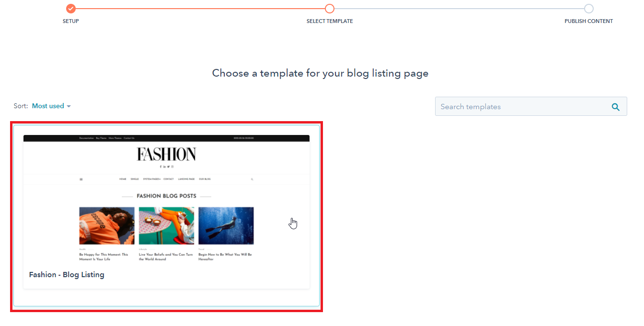This screenshot has height=326, width=644.
Task: Click the SELECT TEMPLATE step label
Action: pos(330,21)
